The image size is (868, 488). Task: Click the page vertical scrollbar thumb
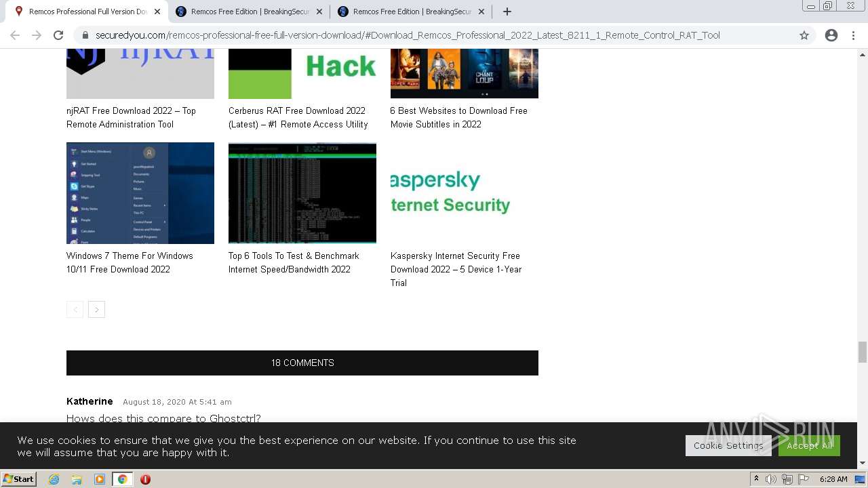863,352
